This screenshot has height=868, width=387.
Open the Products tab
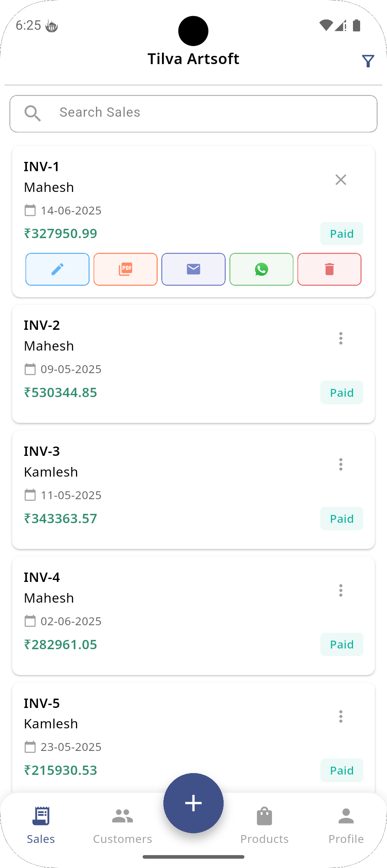[x=264, y=826]
